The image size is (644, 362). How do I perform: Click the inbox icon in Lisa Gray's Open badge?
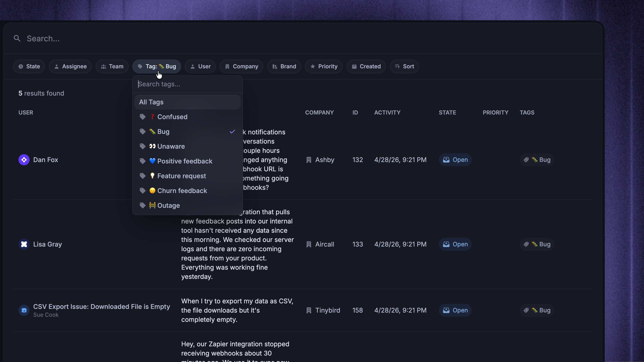(x=446, y=244)
